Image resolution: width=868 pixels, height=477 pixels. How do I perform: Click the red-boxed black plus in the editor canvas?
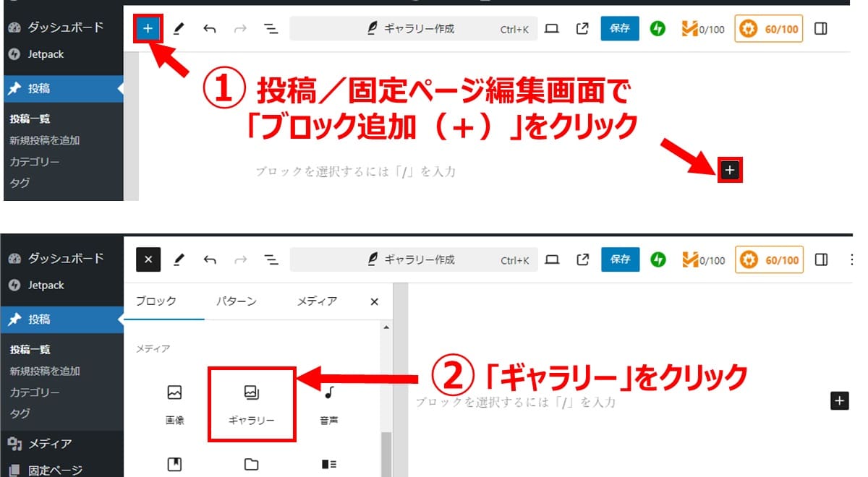click(x=730, y=170)
